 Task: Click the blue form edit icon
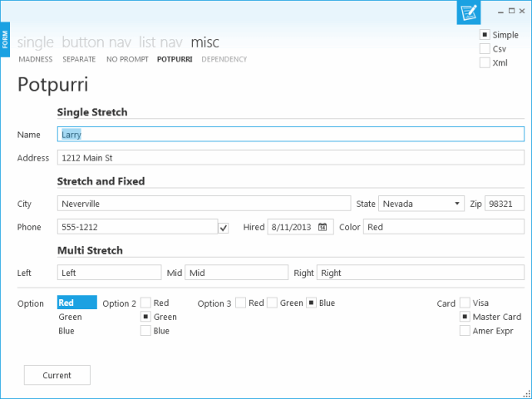[469, 12]
